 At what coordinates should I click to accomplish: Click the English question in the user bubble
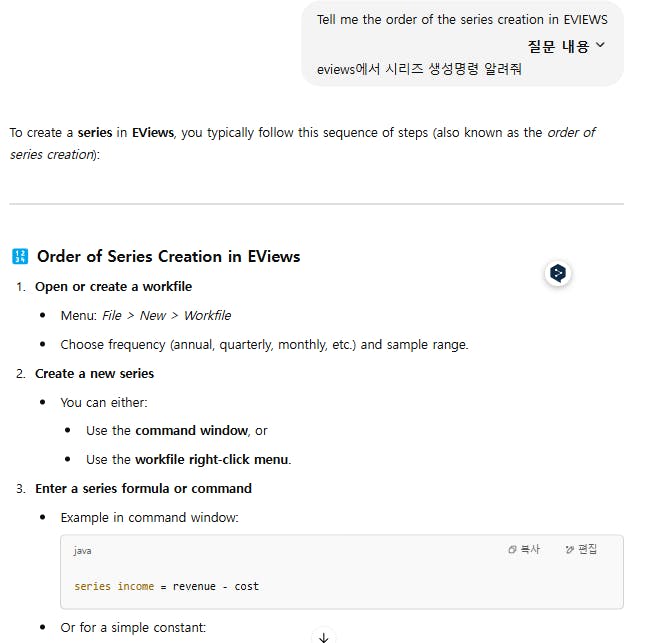tap(462, 20)
